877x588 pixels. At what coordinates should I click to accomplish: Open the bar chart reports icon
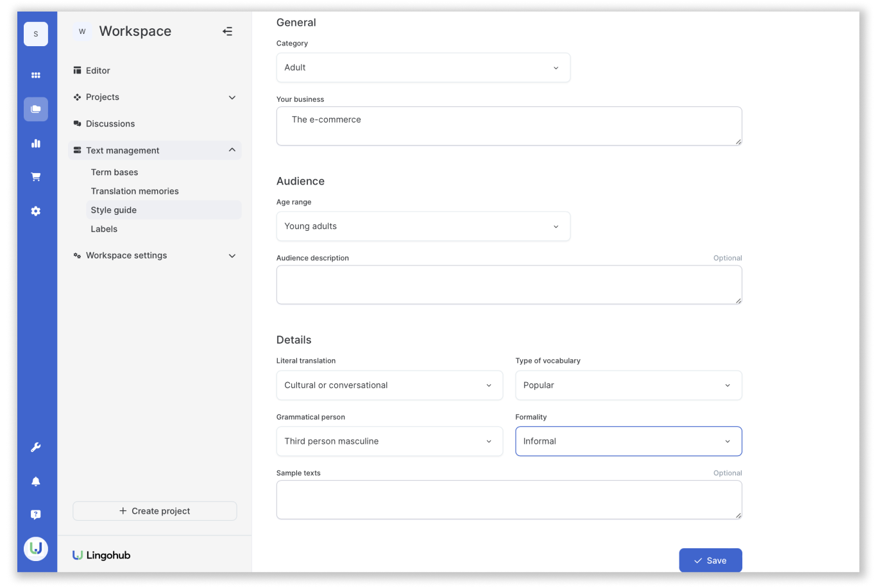click(x=36, y=144)
